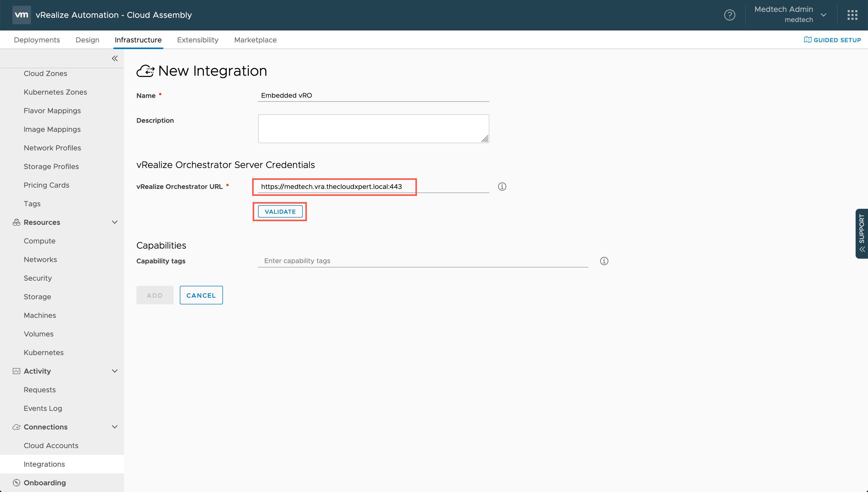868x492 pixels.
Task: Open the apps grid switcher icon
Action: tap(852, 15)
